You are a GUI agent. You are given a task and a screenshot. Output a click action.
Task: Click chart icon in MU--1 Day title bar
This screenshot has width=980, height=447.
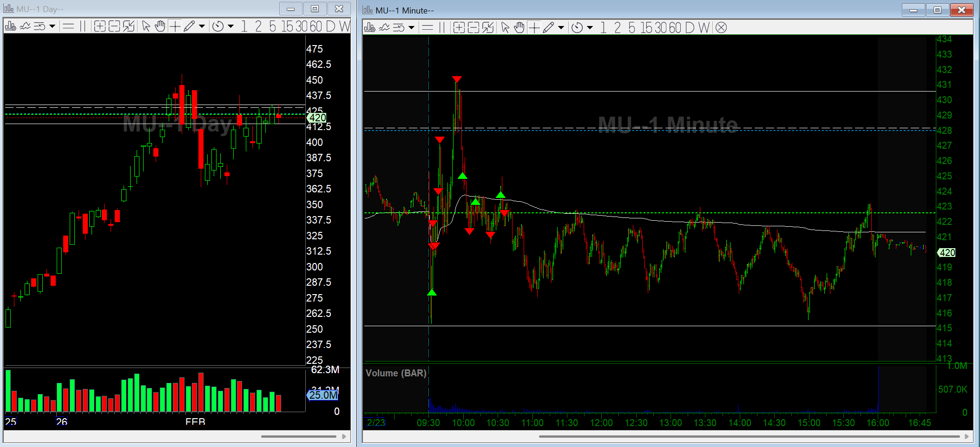pos(8,9)
